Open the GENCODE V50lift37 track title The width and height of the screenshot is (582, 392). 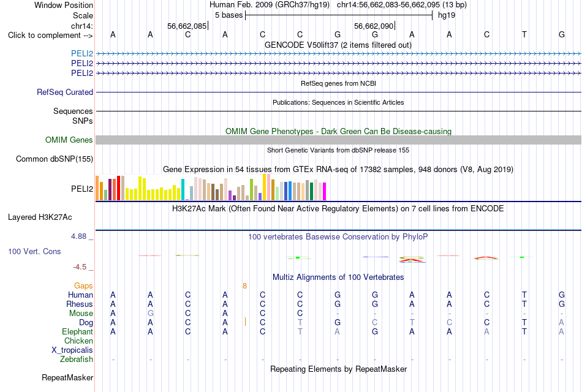338,45
